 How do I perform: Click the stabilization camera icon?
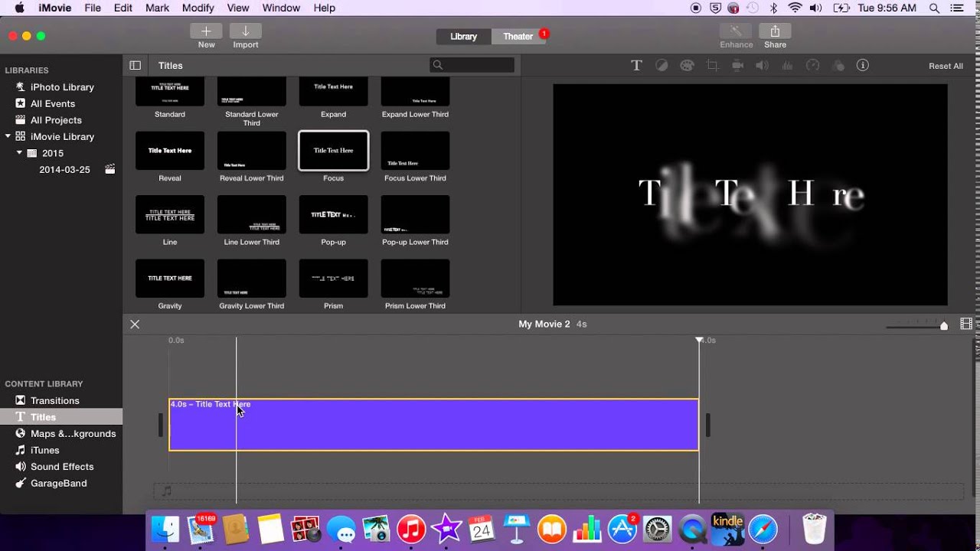(737, 66)
